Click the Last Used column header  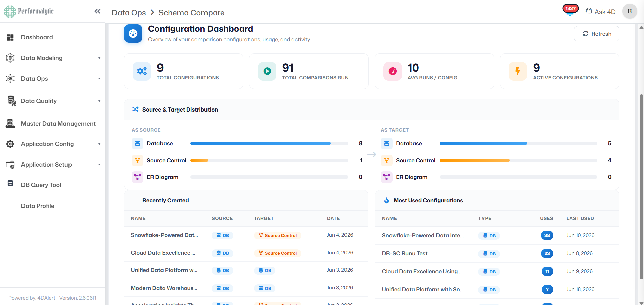click(580, 218)
